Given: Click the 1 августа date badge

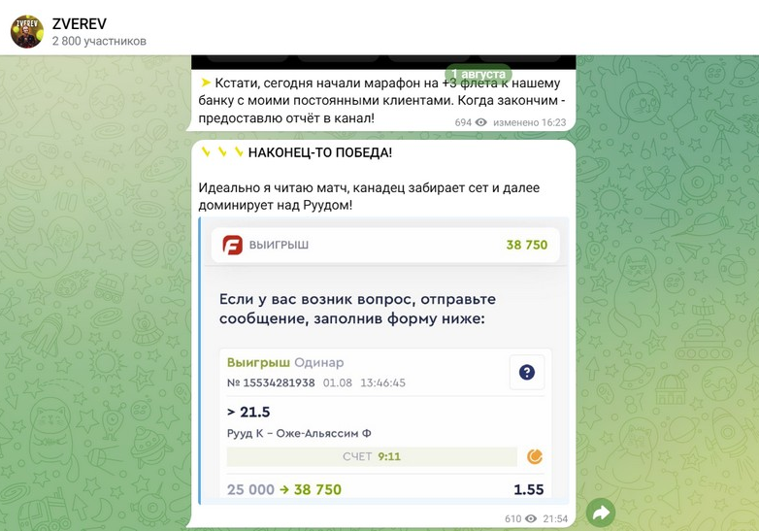Looking at the screenshot, I should tap(478, 74).
